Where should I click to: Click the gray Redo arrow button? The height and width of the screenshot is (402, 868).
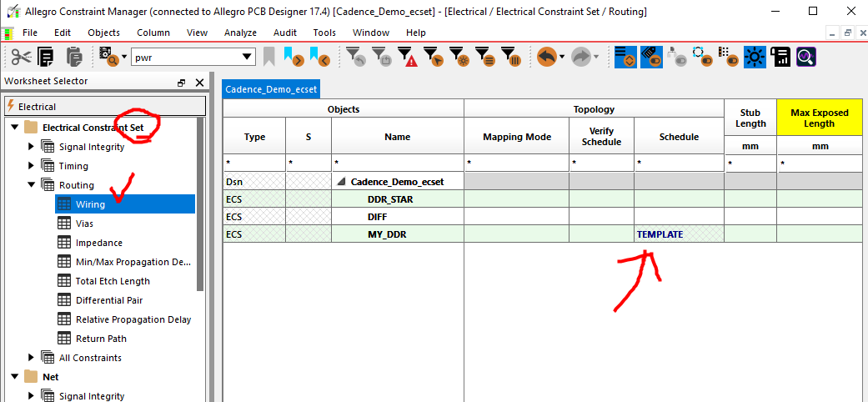tap(580, 57)
